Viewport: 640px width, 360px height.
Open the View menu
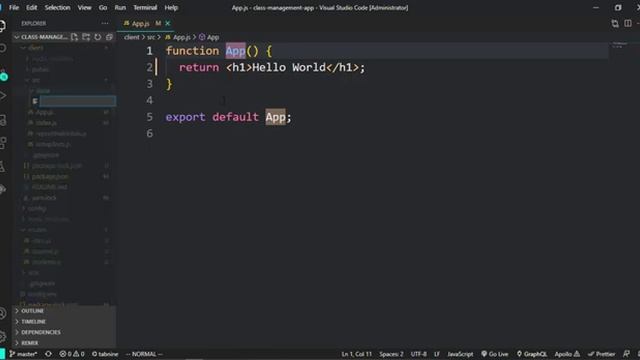click(84, 8)
